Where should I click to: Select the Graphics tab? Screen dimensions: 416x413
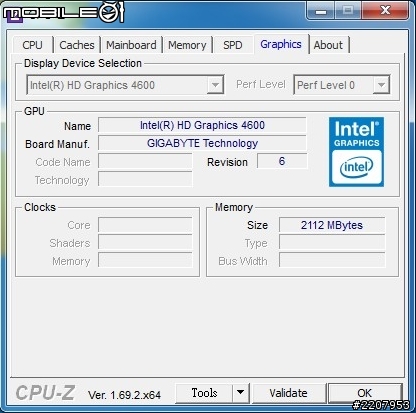(281, 44)
